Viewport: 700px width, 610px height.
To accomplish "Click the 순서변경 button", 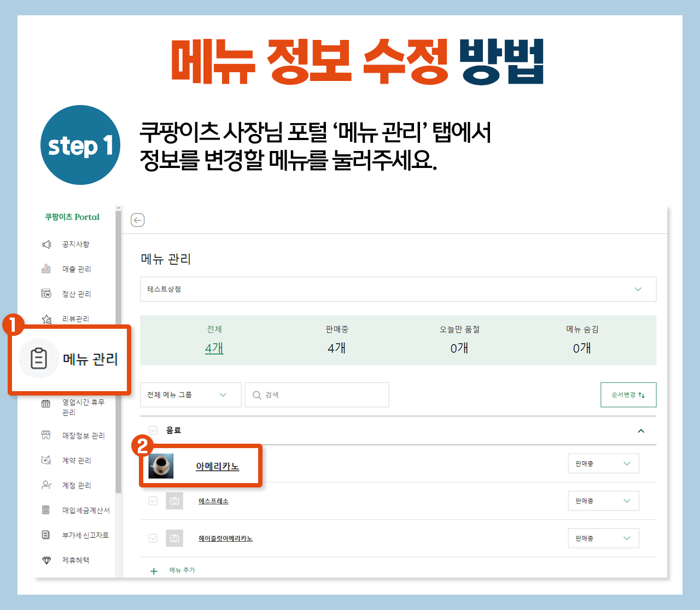I will pos(628,394).
